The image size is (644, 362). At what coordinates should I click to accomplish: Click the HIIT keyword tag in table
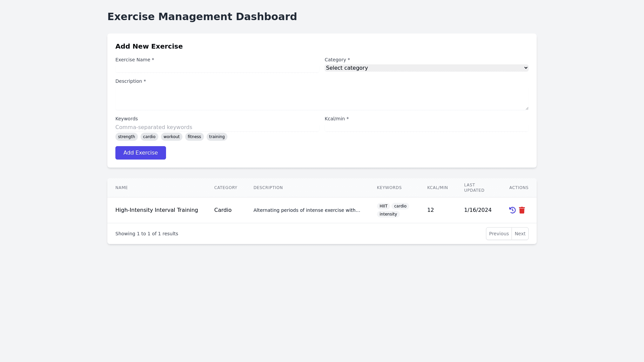[x=383, y=206]
